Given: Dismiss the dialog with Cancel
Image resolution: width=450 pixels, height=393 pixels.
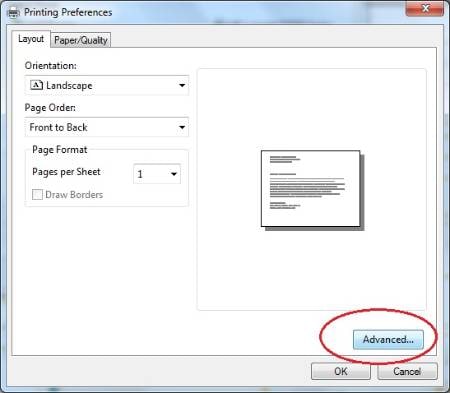Looking at the screenshot, I should pos(407,371).
